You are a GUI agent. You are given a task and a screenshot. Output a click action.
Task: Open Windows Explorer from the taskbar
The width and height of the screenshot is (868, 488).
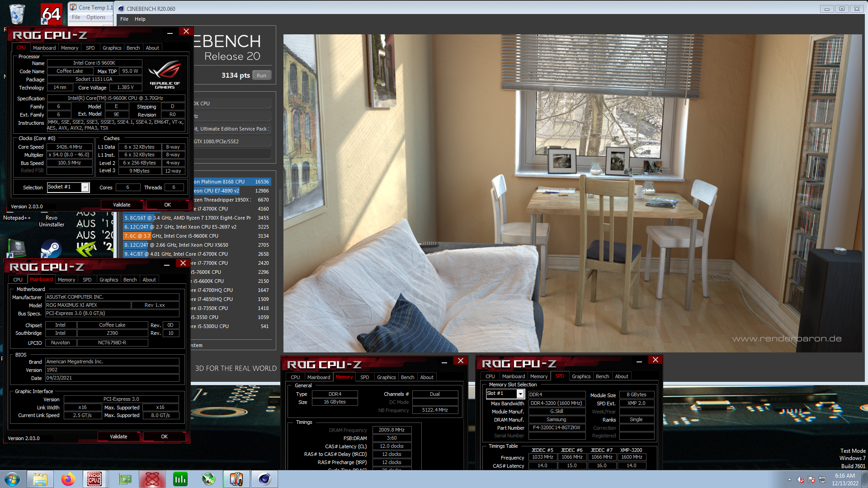pos(40,479)
